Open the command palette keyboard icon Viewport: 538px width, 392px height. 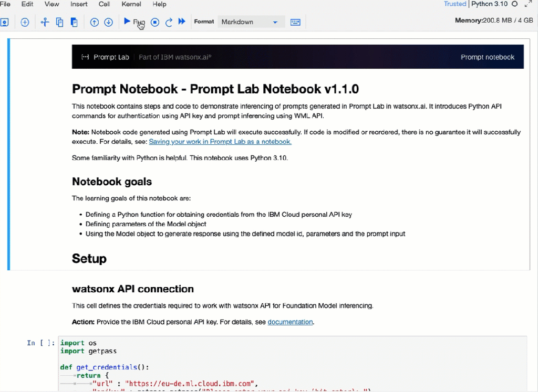click(295, 22)
